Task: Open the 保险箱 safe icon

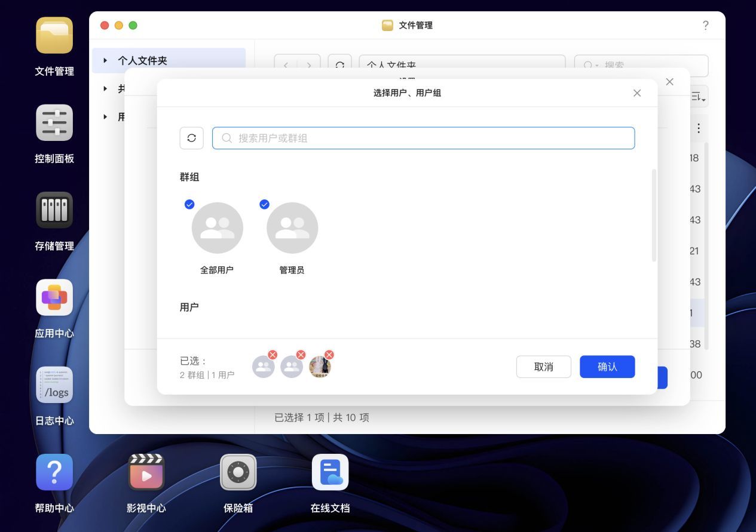Action: pyautogui.click(x=238, y=472)
